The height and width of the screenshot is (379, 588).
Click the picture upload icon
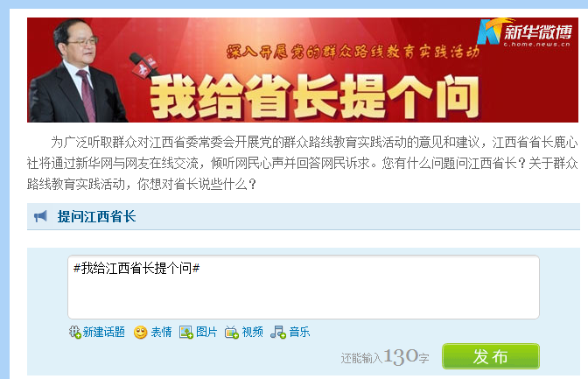186,332
